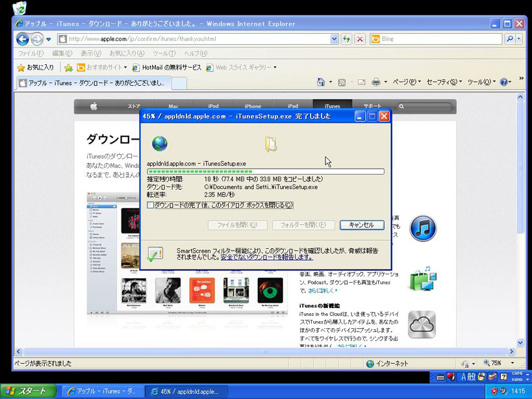Viewport: 532px width, 399px height.
Task: Click the さらに詳しく link under iTunes description
Action: point(323,290)
